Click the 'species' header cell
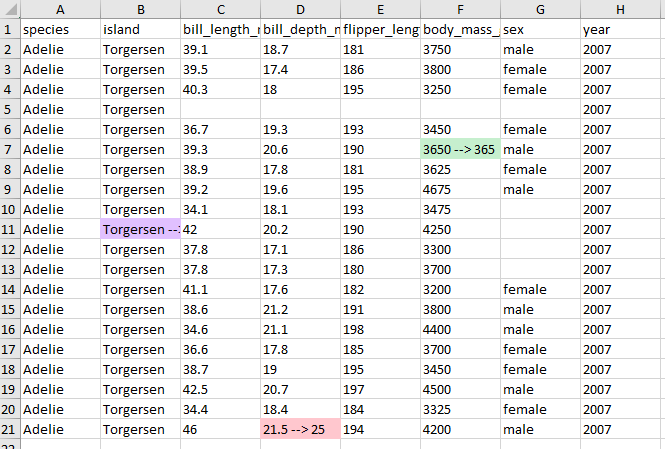The width and height of the screenshot is (665, 449). (60, 29)
